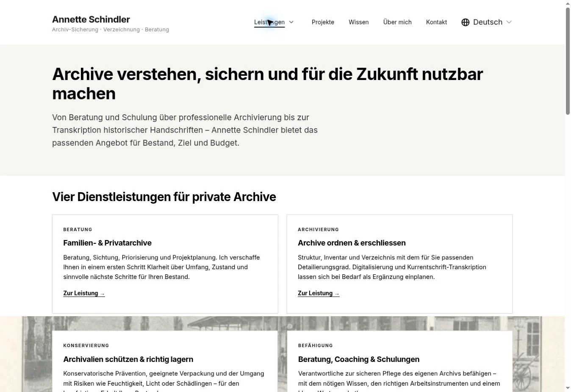Click the globe language icon
The image size is (571, 392).
click(466, 22)
